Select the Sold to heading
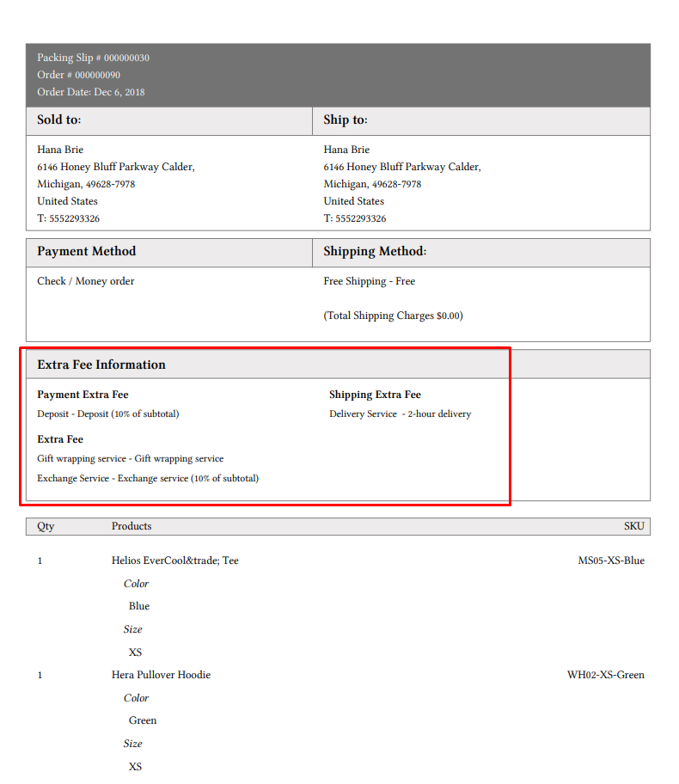The height and width of the screenshot is (784, 679). [x=59, y=120]
